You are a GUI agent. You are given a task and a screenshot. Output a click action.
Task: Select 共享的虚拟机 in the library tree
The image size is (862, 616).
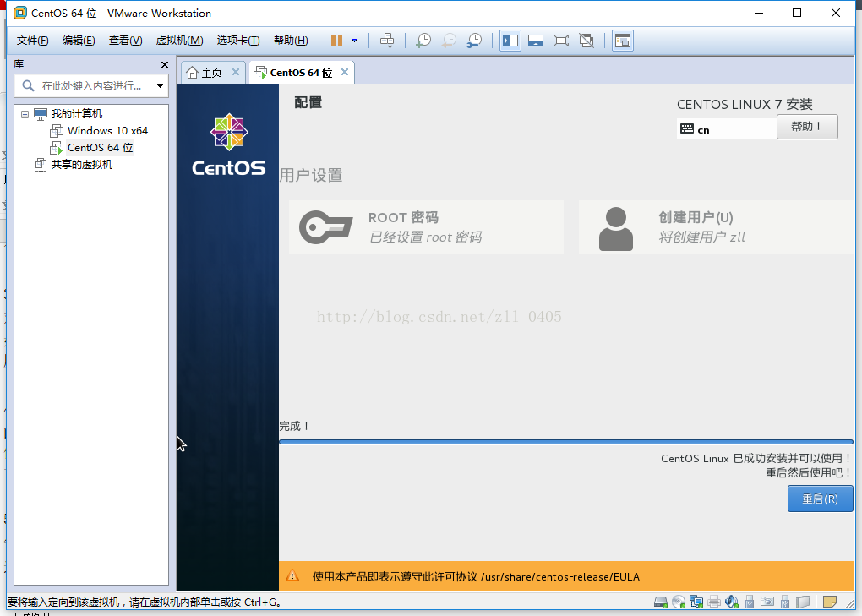point(81,164)
